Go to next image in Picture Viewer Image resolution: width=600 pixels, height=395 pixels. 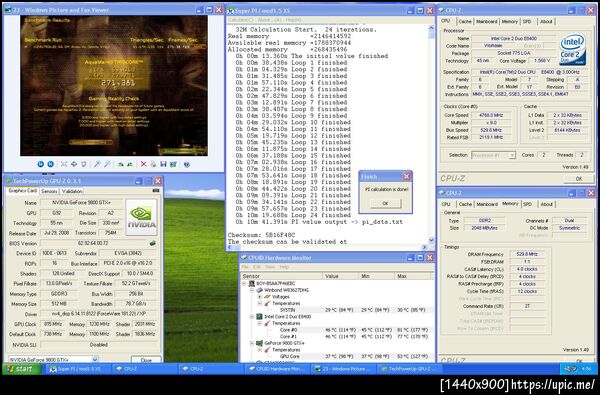pos(51,164)
